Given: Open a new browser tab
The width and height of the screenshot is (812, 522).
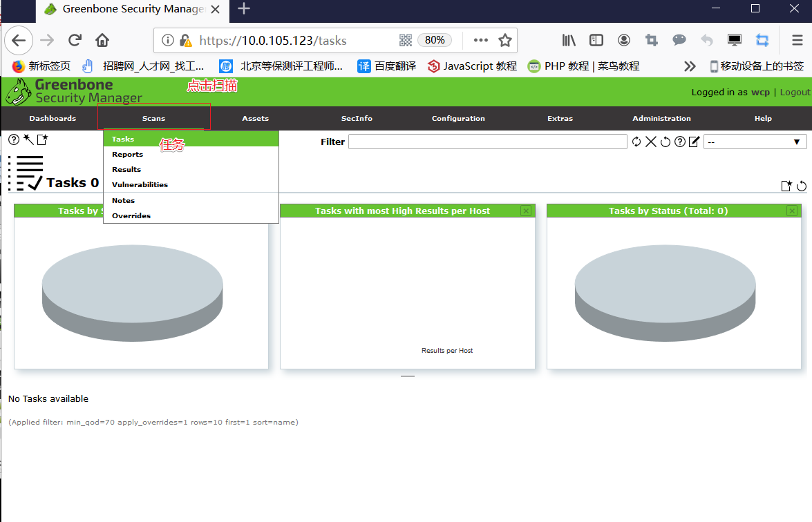Looking at the screenshot, I should click(x=244, y=9).
